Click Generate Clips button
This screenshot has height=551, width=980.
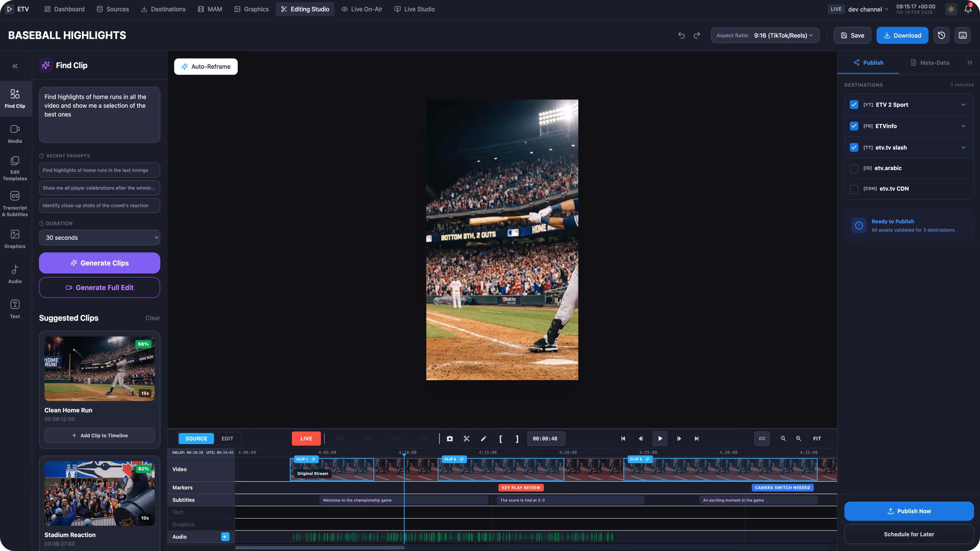(x=99, y=263)
